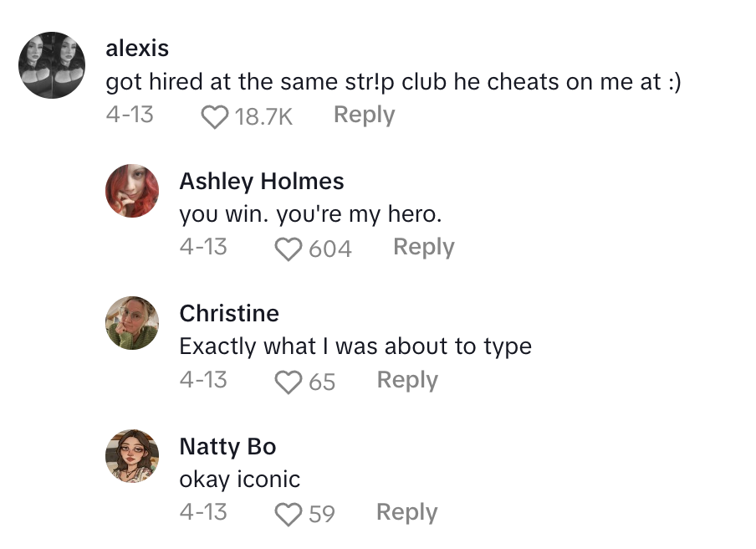The image size is (756, 549).
Task: Click the 604 like count
Action: (330, 249)
